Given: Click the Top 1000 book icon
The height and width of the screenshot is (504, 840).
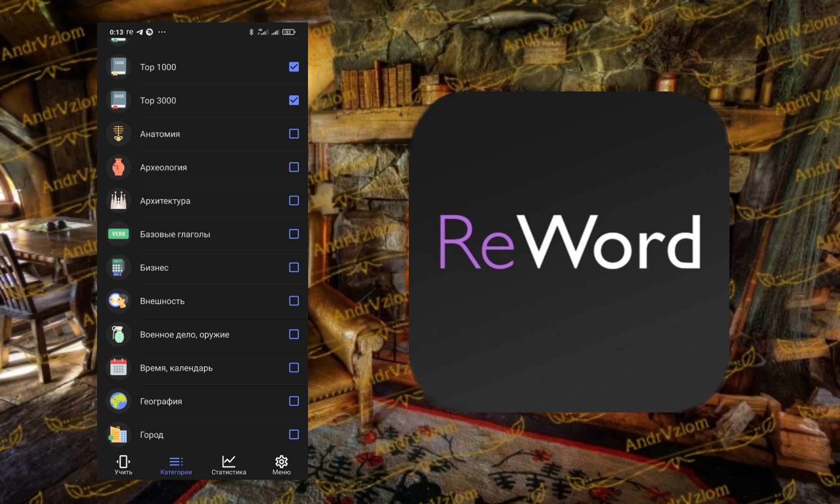Looking at the screenshot, I should click(119, 67).
